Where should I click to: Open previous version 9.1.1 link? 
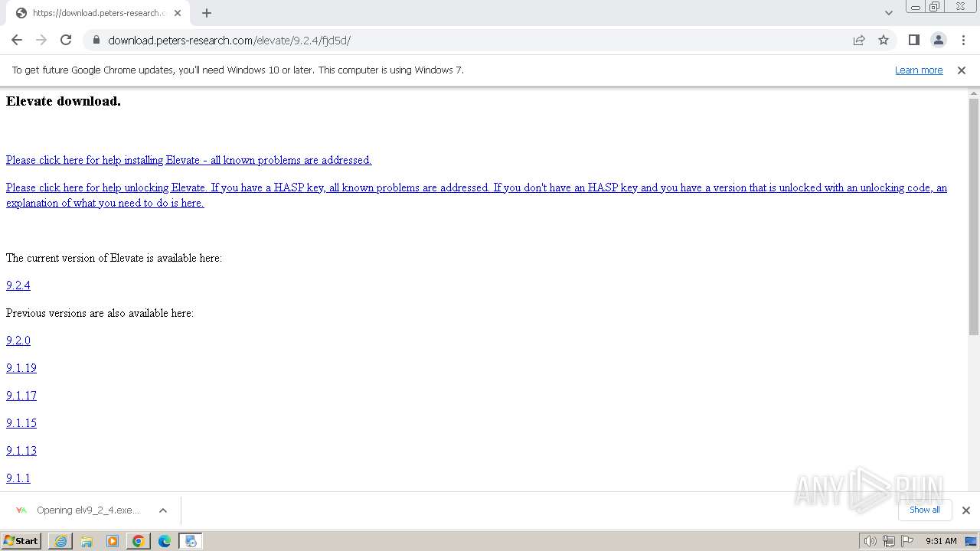(x=18, y=478)
